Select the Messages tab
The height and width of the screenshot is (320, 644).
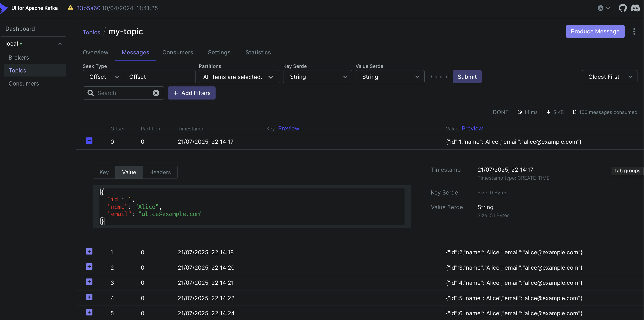(135, 53)
